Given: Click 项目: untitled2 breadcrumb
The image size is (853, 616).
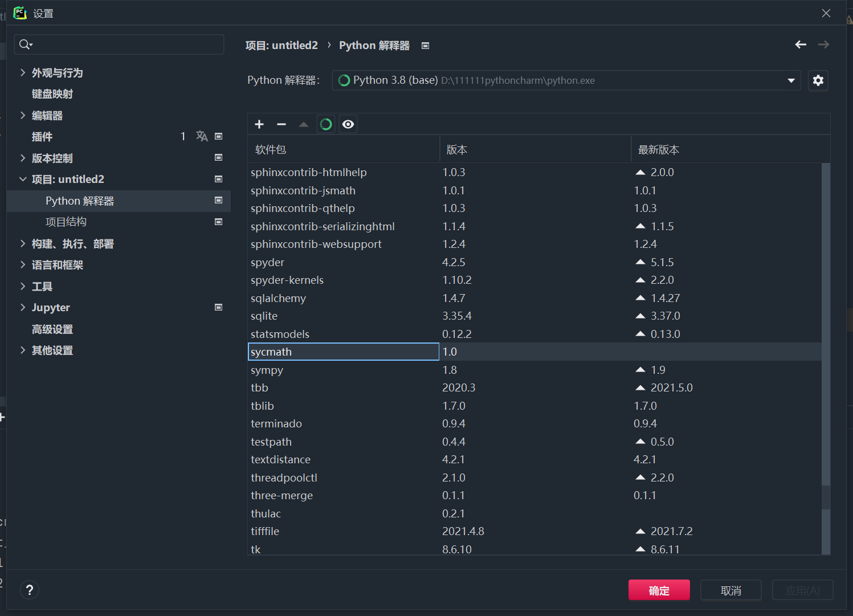Looking at the screenshot, I should [281, 46].
